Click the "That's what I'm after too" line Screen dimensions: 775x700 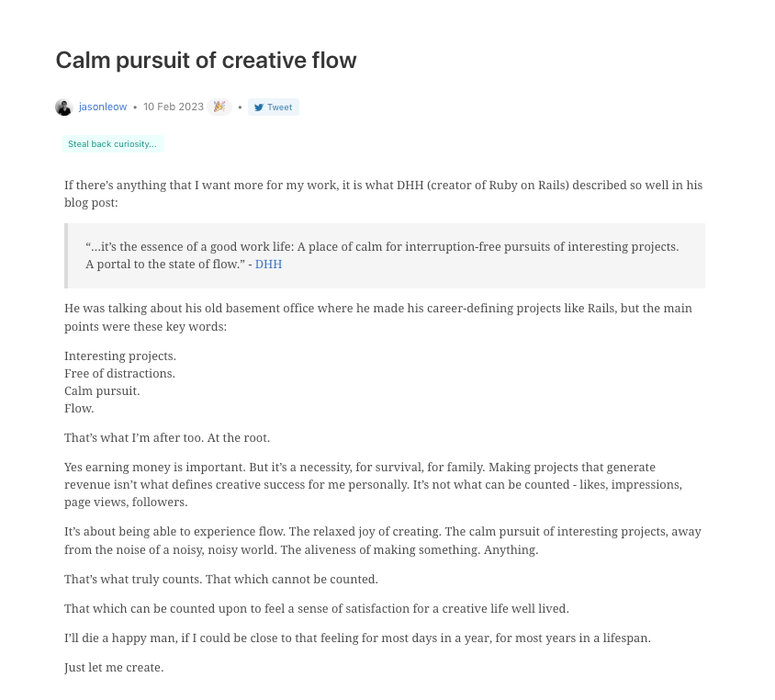tap(167, 437)
